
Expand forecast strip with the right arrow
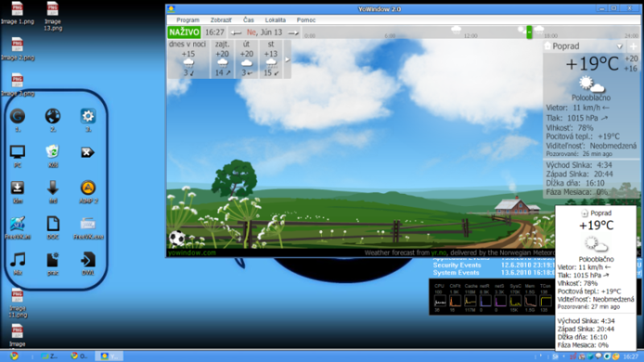click(287, 60)
